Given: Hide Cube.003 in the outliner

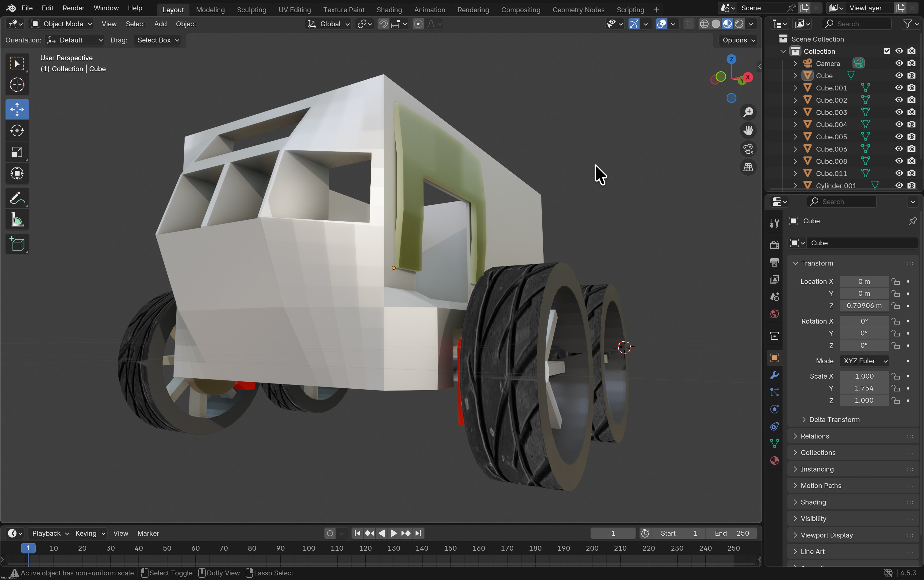Looking at the screenshot, I should pos(898,112).
